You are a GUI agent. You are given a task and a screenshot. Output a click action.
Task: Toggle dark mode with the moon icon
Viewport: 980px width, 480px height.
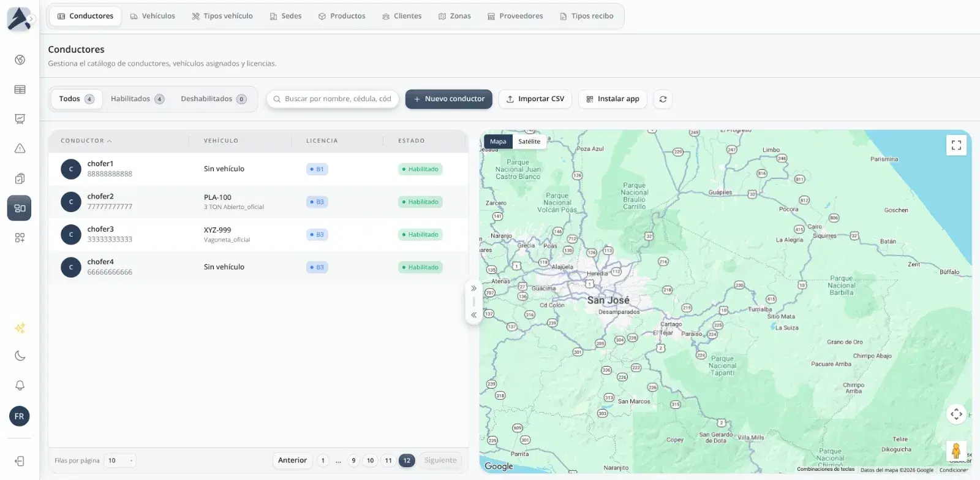click(20, 356)
